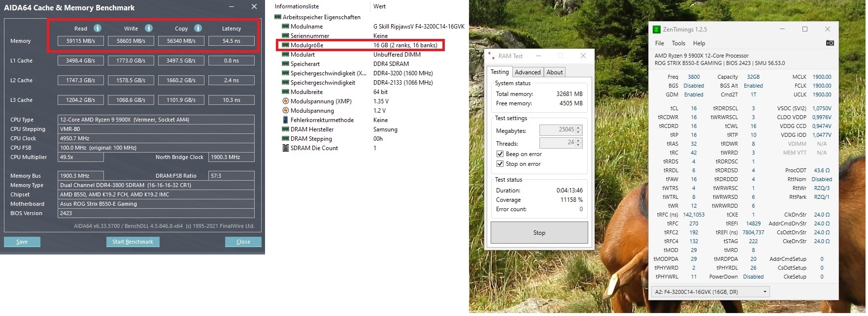Click the L1 Cache Read value 3498.4 GB/s
Viewport: 868px width, 316px height.
(x=81, y=61)
